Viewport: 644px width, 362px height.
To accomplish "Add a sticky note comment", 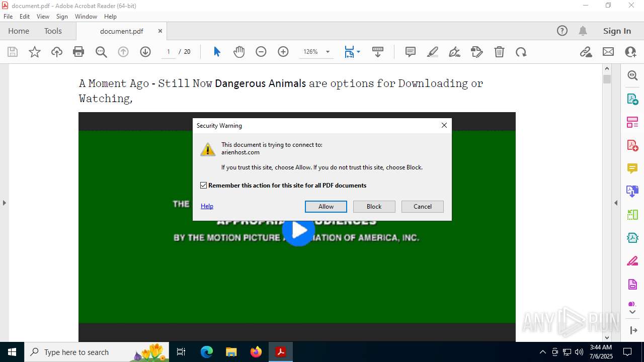I will [411, 52].
